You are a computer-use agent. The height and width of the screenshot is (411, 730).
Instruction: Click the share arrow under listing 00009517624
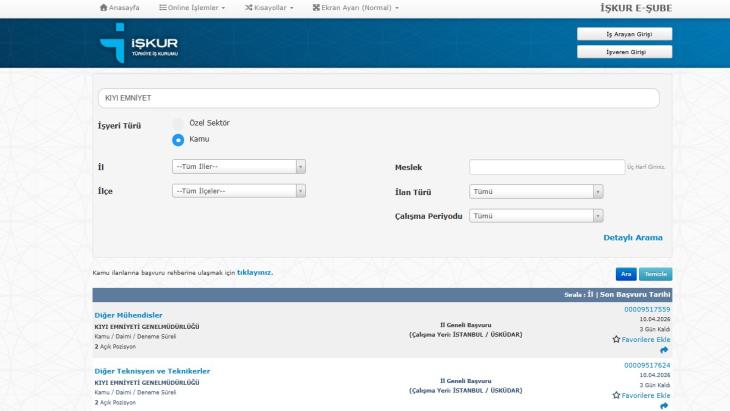click(x=664, y=406)
